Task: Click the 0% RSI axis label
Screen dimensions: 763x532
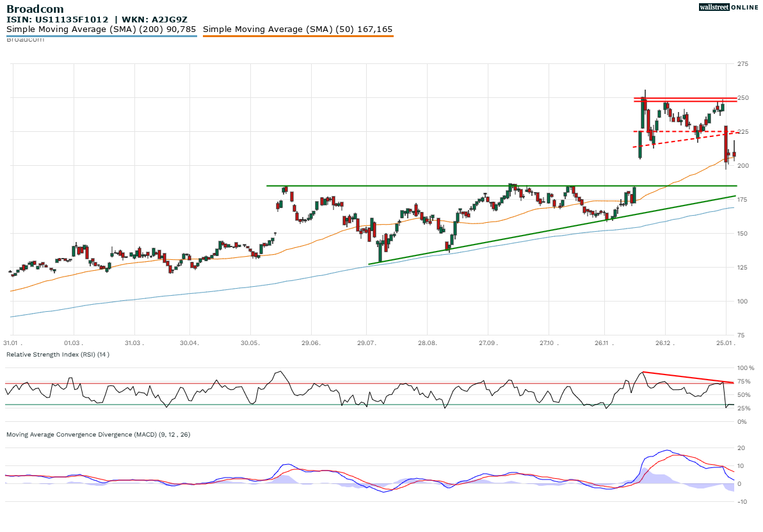Action: click(742, 422)
